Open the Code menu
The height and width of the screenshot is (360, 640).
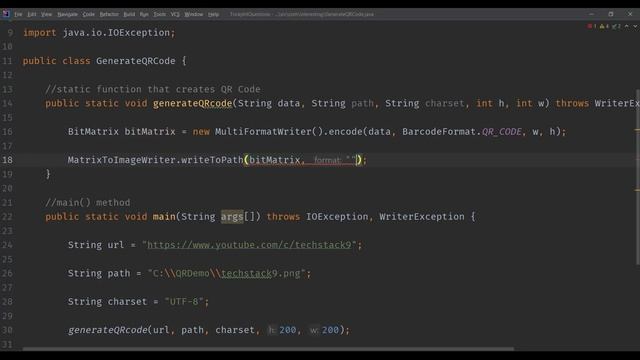[89, 14]
